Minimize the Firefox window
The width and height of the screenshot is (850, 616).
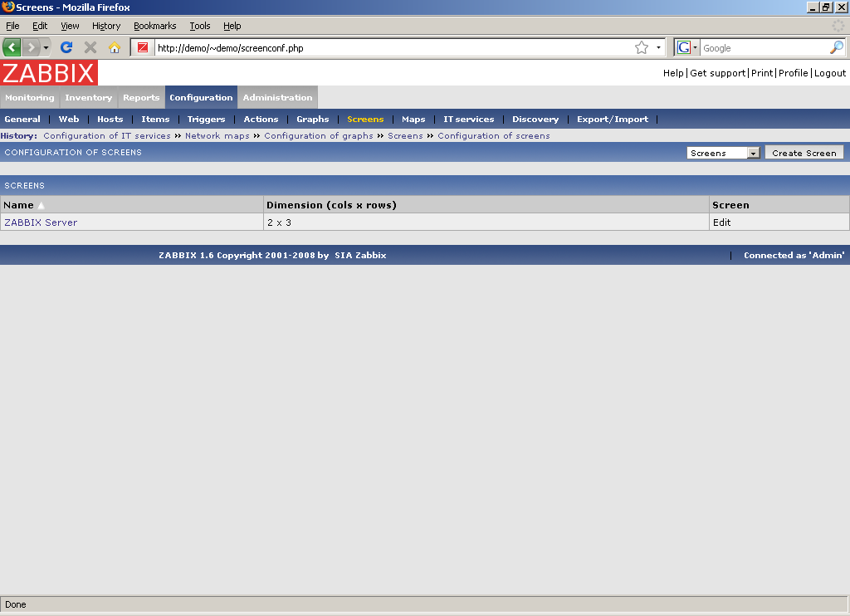coord(813,7)
